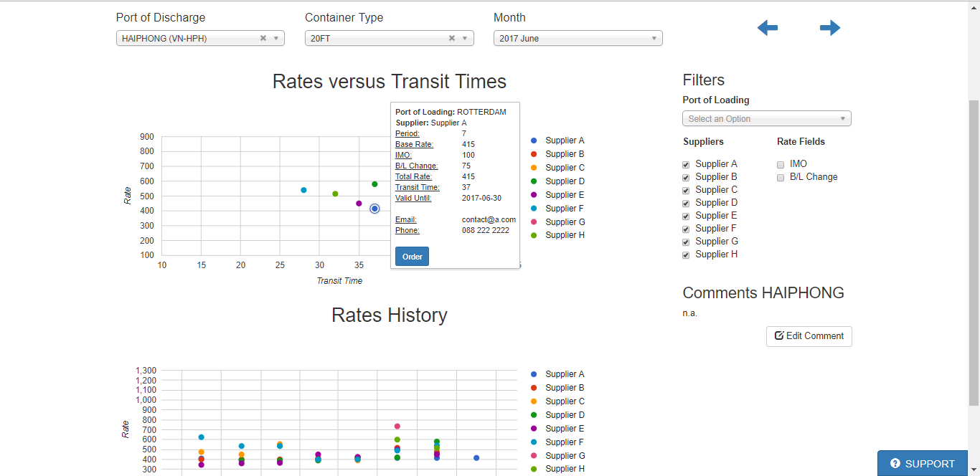Clear the HAIPHONG port selection x icon
Viewport: 980px width, 476px height.
coord(263,39)
